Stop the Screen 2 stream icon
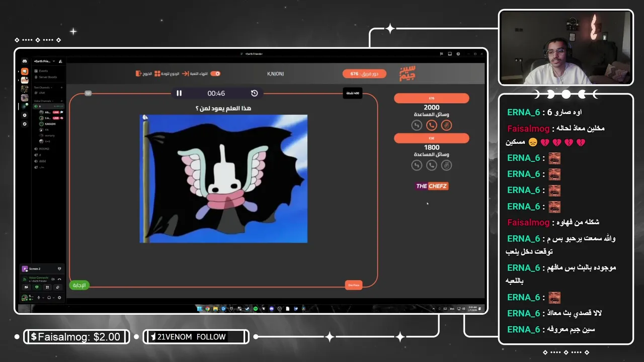 [x=59, y=268]
